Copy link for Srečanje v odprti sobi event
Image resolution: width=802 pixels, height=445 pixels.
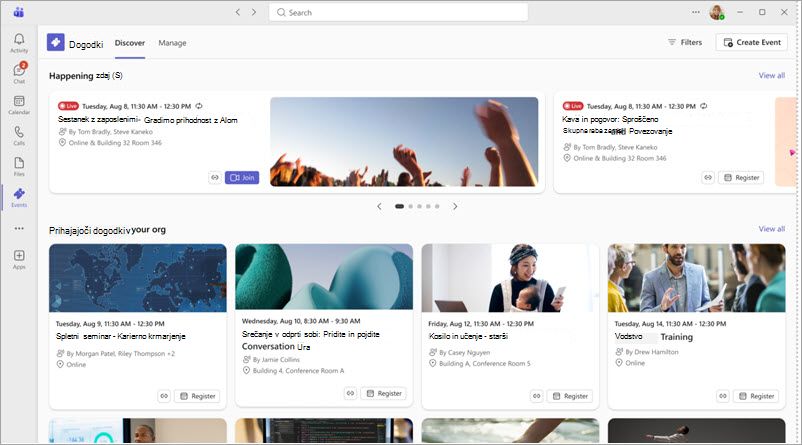coord(350,393)
